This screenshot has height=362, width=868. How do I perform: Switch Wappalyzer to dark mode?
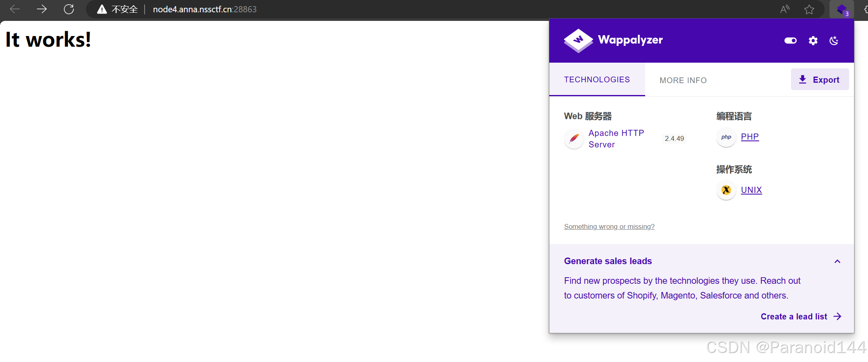[834, 41]
